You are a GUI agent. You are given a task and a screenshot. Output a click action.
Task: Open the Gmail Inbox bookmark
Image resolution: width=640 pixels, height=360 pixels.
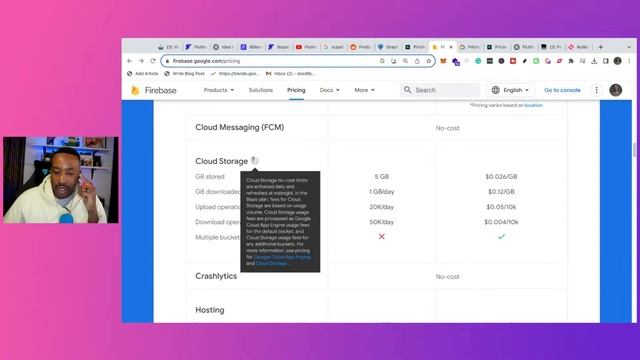point(290,73)
